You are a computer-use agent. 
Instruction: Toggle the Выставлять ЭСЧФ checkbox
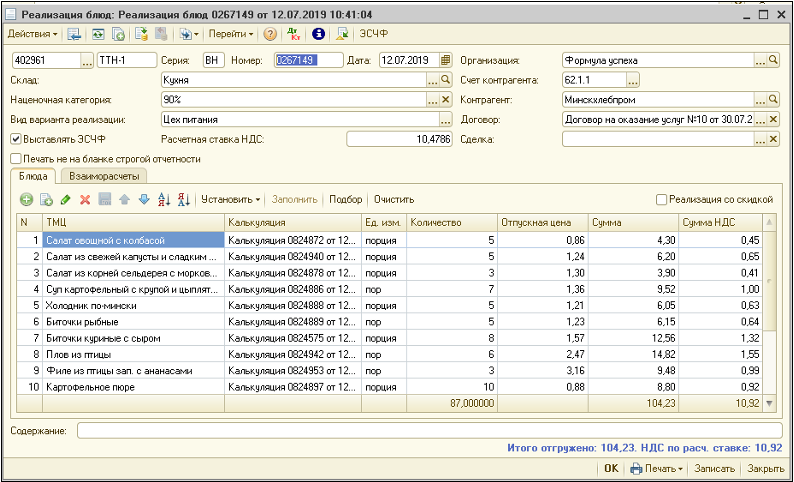15,139
